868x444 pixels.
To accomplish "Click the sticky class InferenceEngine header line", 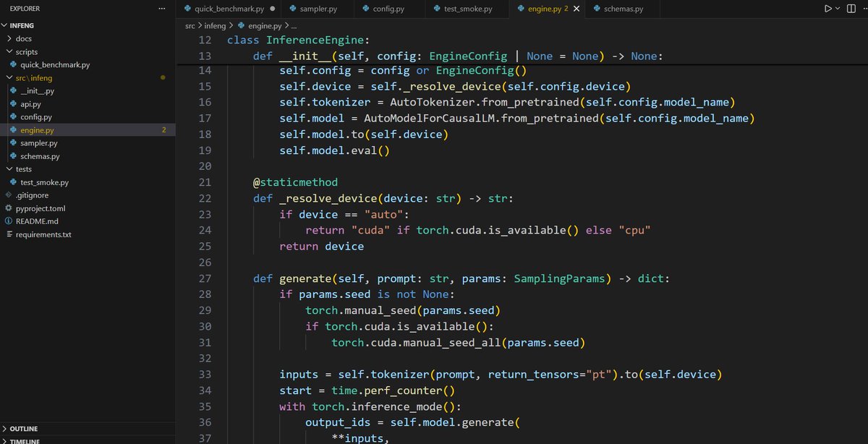I will [298, 40].
